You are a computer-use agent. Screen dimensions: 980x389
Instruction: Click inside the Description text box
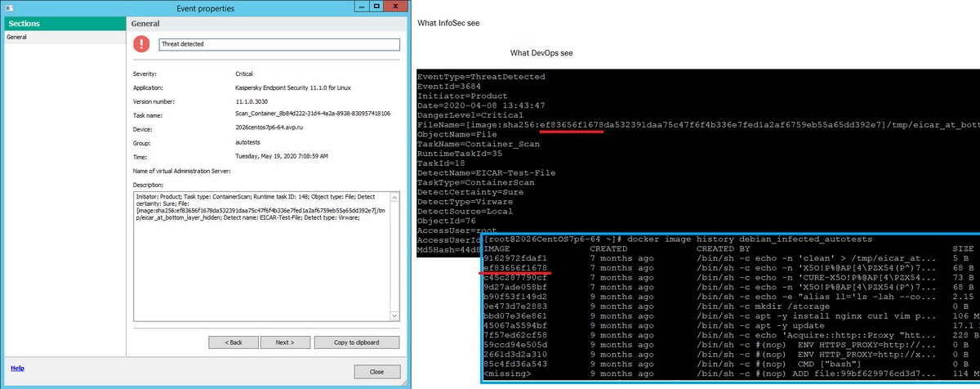[262, 258]
